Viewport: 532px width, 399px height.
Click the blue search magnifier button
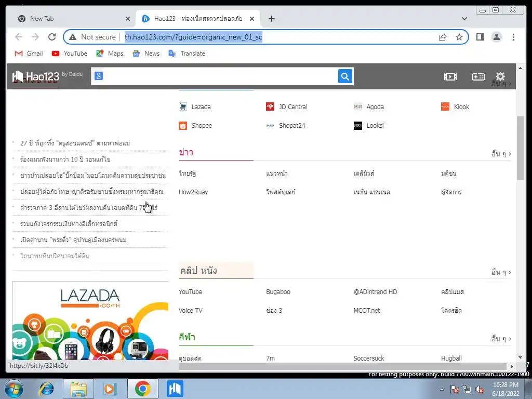pos(345,76)
